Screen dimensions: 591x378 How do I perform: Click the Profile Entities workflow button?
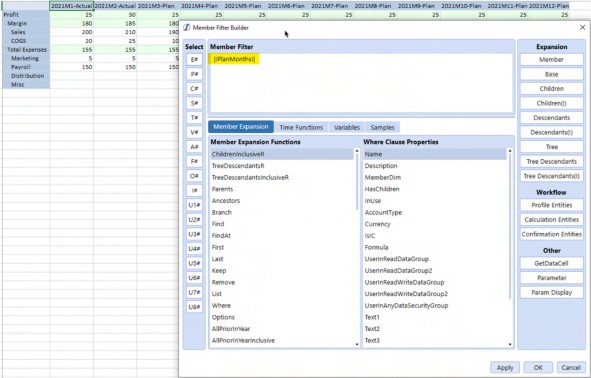(551, 205)
